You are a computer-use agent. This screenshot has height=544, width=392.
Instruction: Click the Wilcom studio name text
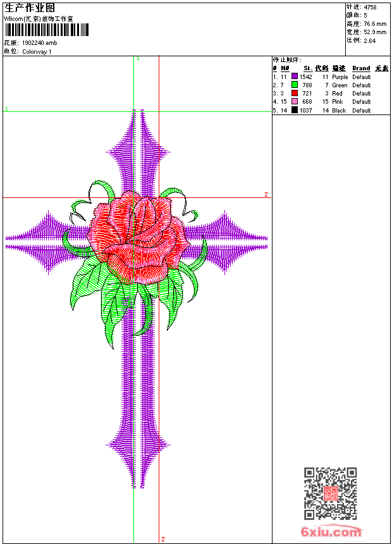[x=39, y=19]
